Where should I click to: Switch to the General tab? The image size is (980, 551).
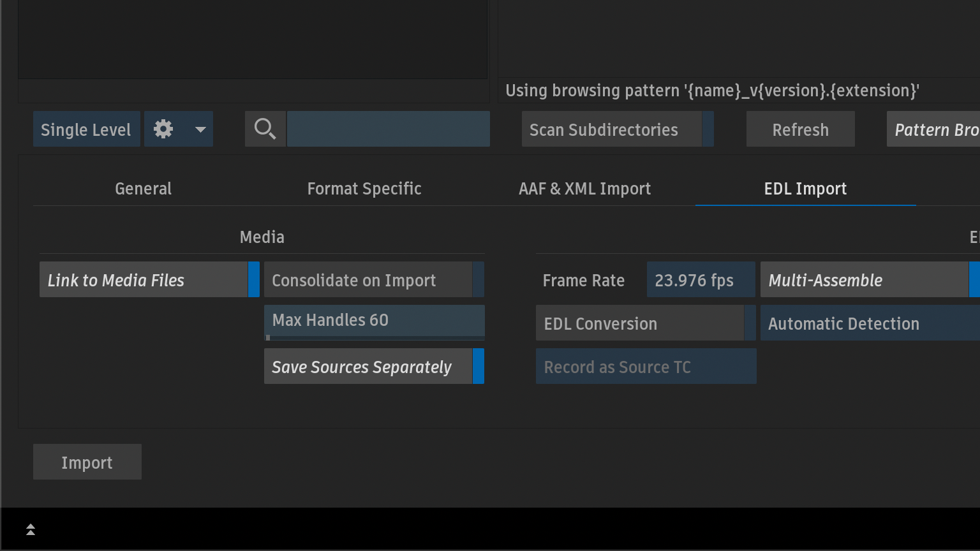[143, 189]
